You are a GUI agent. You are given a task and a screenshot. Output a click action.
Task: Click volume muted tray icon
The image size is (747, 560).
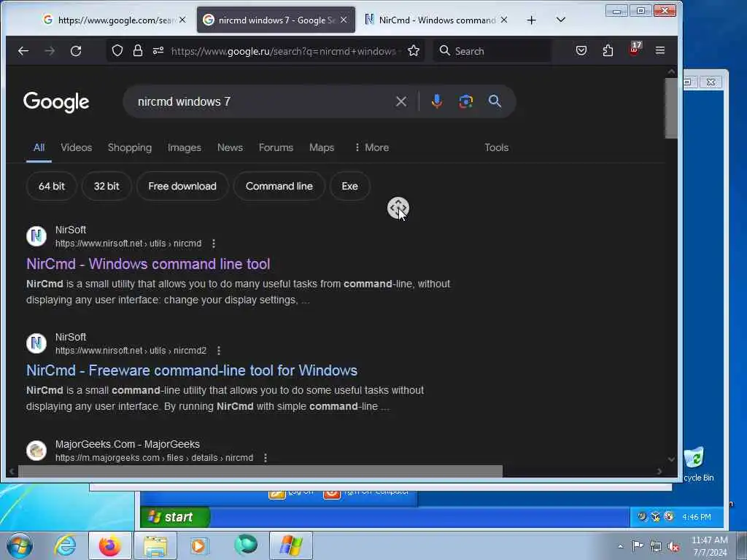(673, 547)
